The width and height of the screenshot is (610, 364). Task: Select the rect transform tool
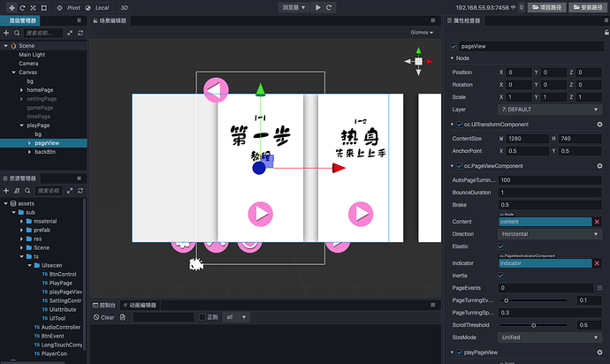44,8
